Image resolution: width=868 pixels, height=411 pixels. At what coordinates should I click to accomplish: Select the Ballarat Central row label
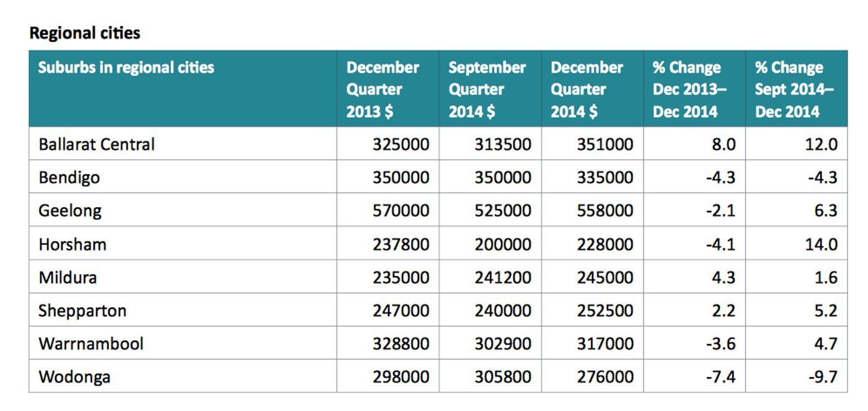coord(97,144)
